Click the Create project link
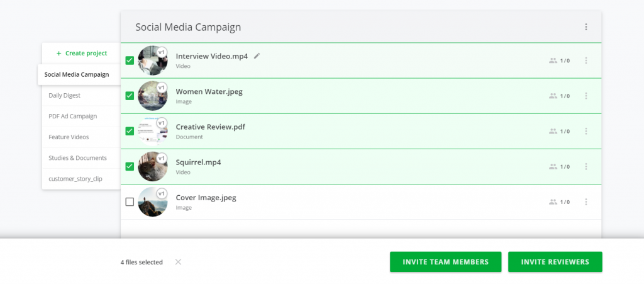The image size is (644, 284). point(82,54)
